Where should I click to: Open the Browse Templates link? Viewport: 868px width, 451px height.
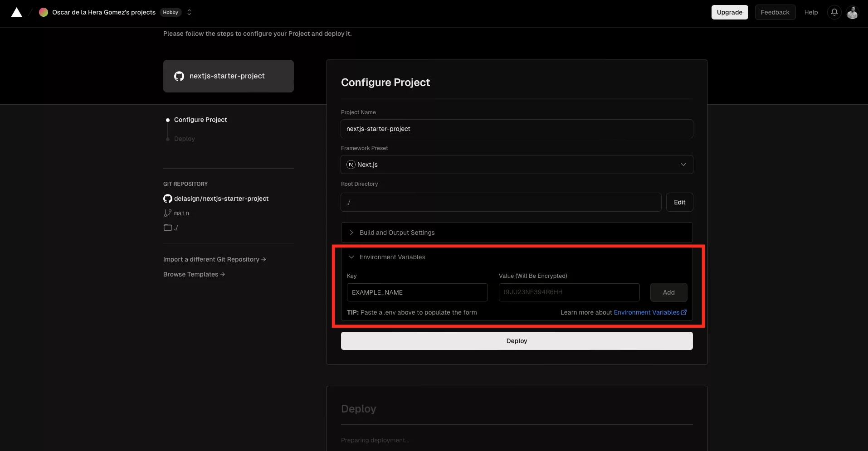pyautogui.click(x=194, y=274)
